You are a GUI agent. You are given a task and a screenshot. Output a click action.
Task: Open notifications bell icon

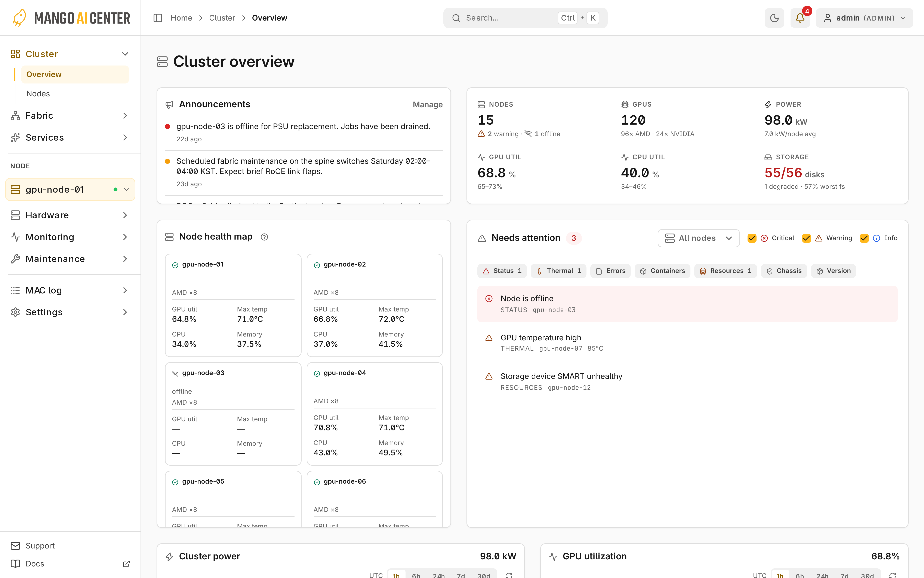tap(800, 18)
